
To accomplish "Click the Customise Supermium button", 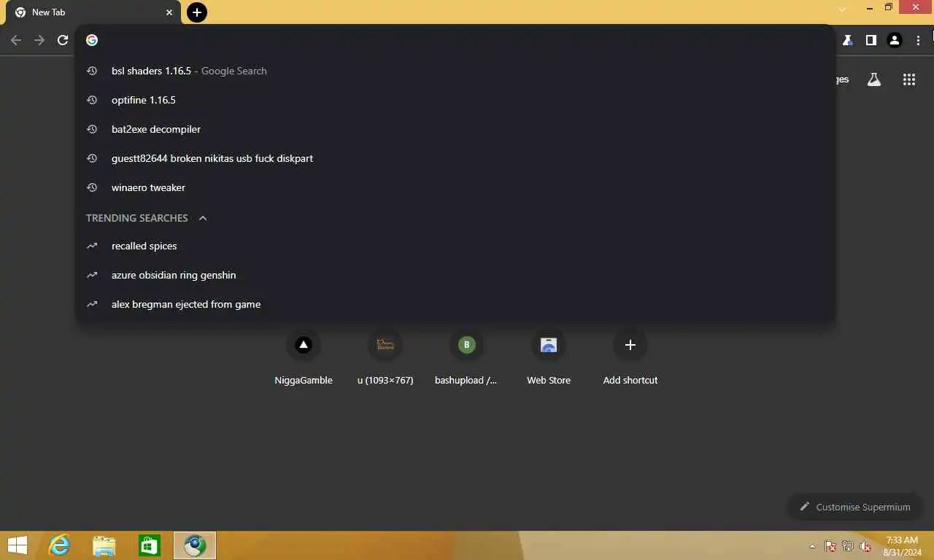I will coord(855,507).
